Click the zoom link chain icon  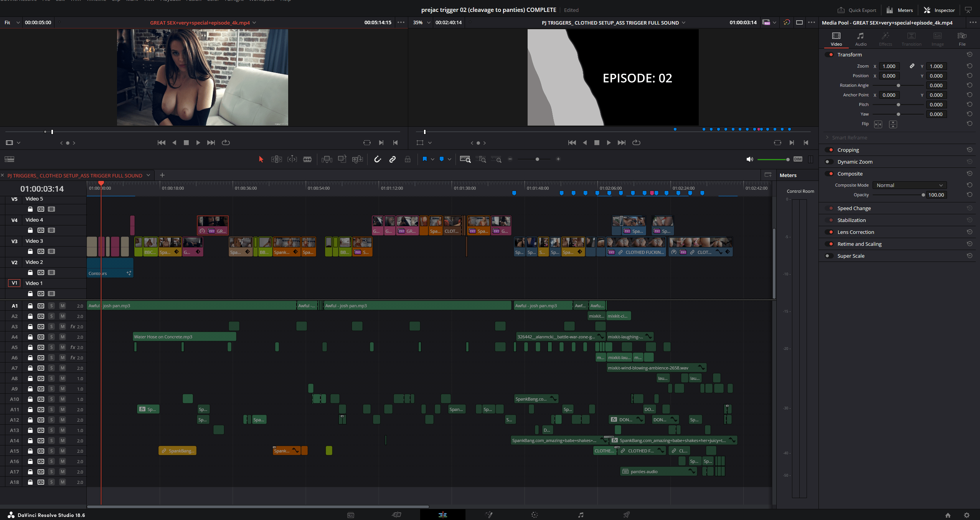click(x=912, y=66)
